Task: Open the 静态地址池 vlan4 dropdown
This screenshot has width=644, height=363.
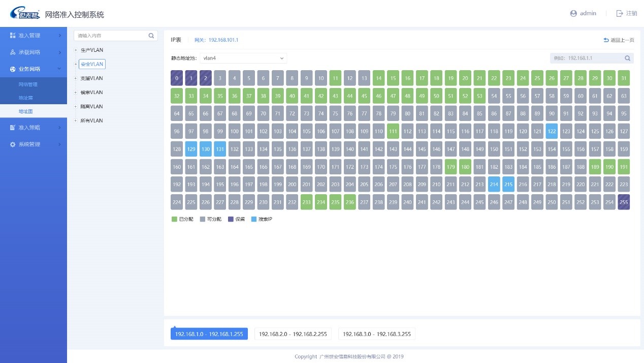Action: (243, 58)
